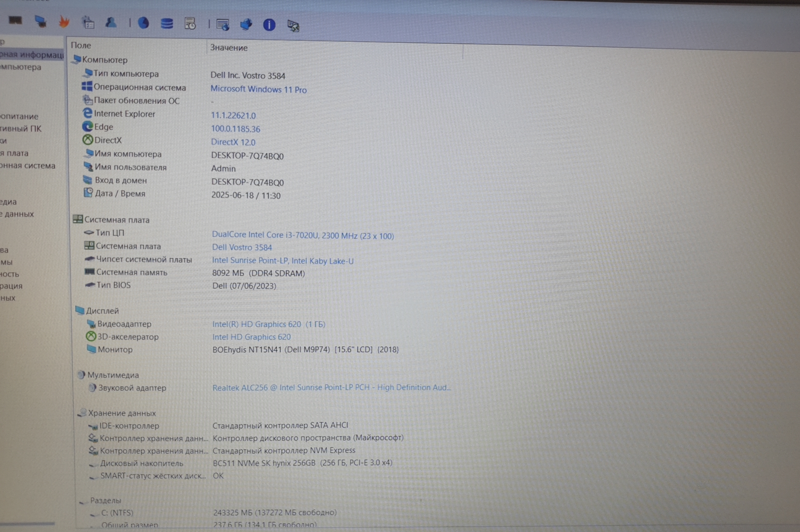Open the Microsoft Windows 11 Pro link
800x532 pixels.
(x=259, y=89)
